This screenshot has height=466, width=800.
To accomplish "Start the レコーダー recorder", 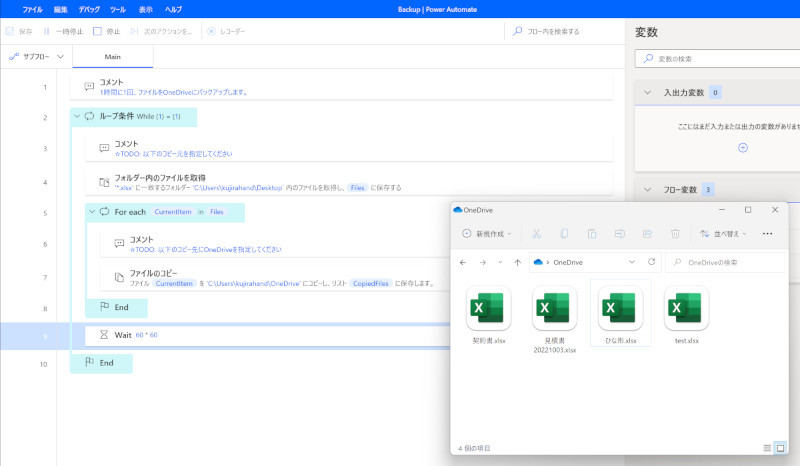I will (226, 31).
